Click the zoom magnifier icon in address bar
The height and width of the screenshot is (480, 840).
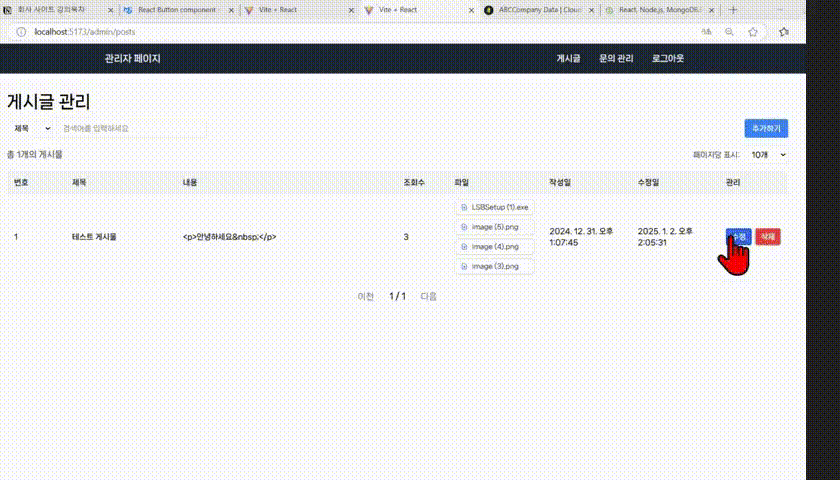(729, 32)
